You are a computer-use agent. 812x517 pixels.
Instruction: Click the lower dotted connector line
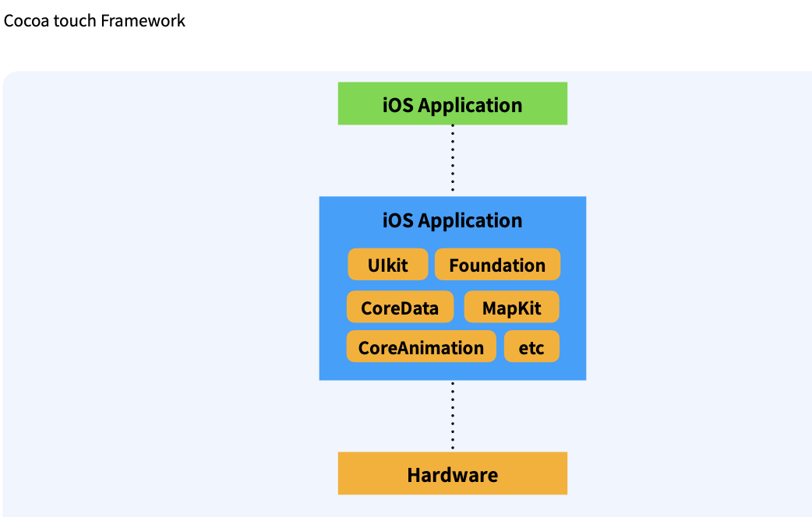[x=452, y=415]
